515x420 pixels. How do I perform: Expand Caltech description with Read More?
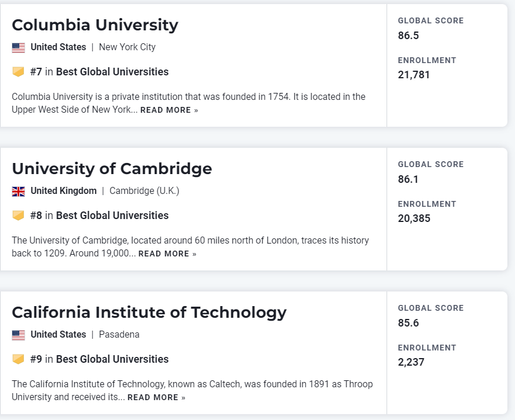156,398
